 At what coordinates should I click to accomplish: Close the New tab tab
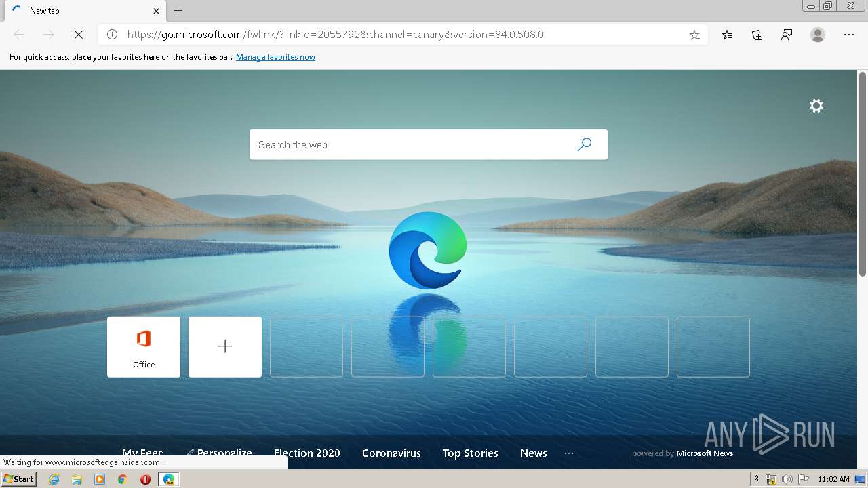[157, 11]
